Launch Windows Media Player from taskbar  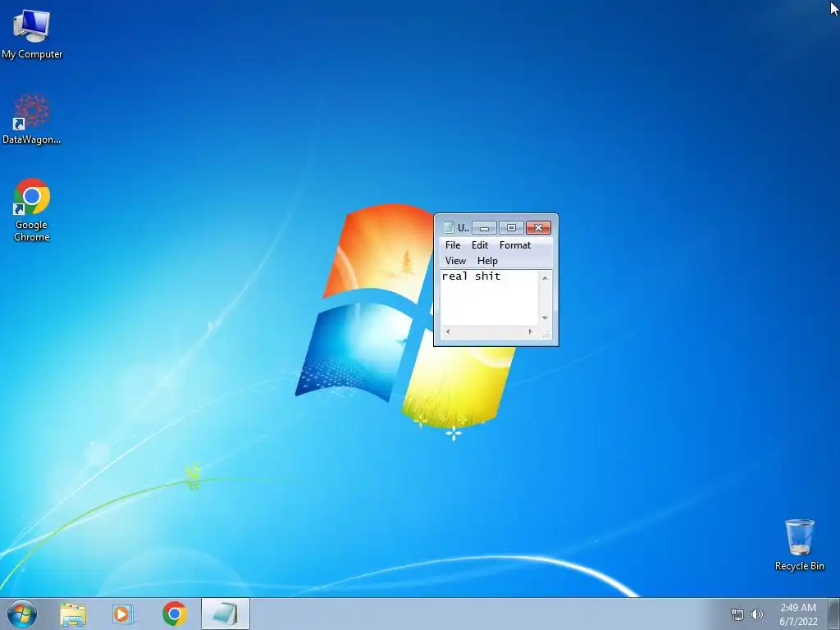click(123, 614)
